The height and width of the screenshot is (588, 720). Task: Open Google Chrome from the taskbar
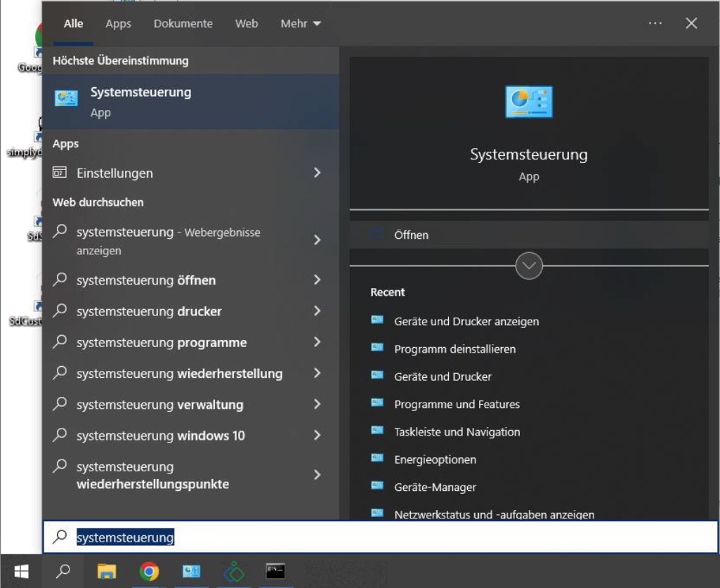pyautogui.click(x=149, y=571)
